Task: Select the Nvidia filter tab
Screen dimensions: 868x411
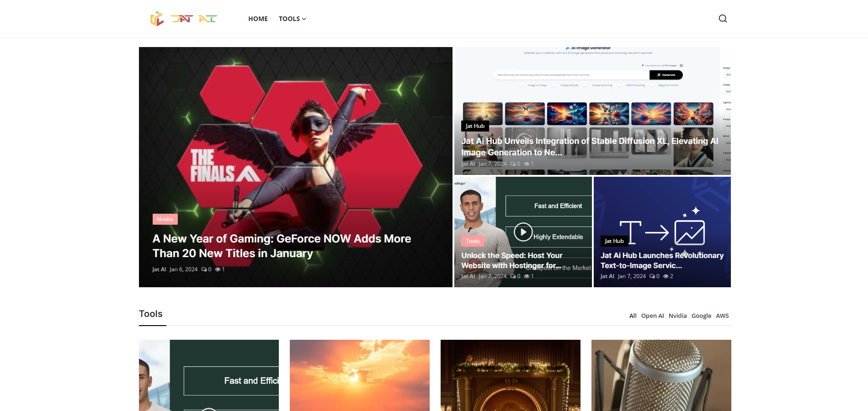Action: pos(677,316)
